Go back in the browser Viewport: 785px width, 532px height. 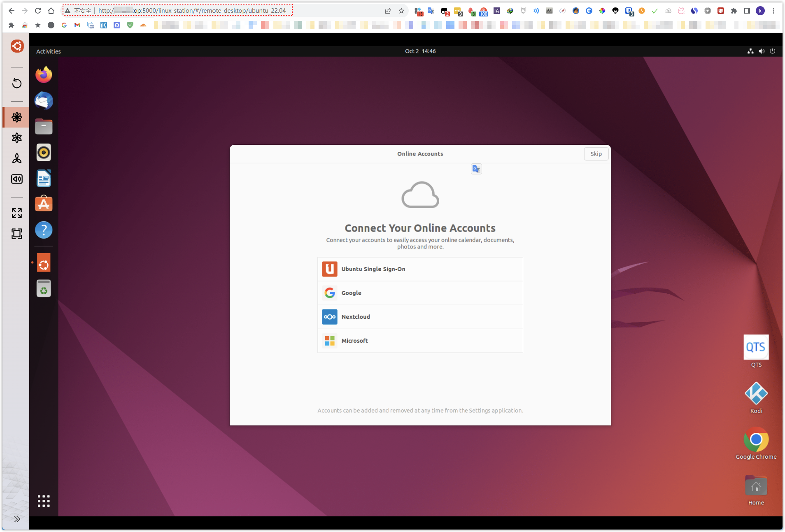tap(12, 11)
